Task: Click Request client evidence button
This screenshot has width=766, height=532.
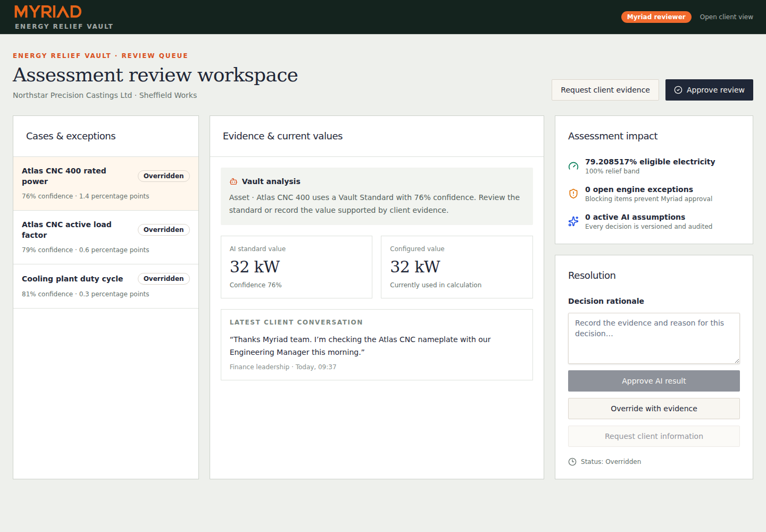Action: coord(605,90)
